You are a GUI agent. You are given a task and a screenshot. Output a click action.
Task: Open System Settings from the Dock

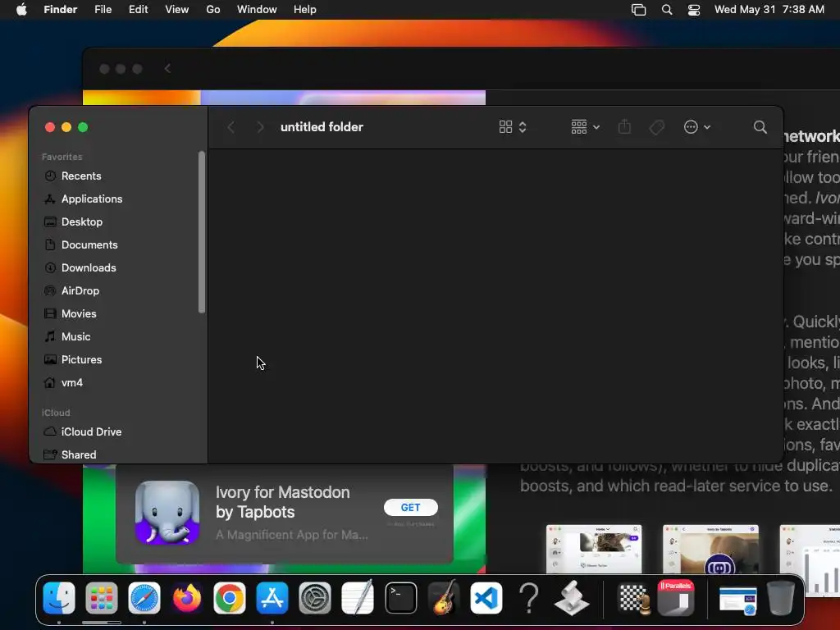(x=315, y=598)
